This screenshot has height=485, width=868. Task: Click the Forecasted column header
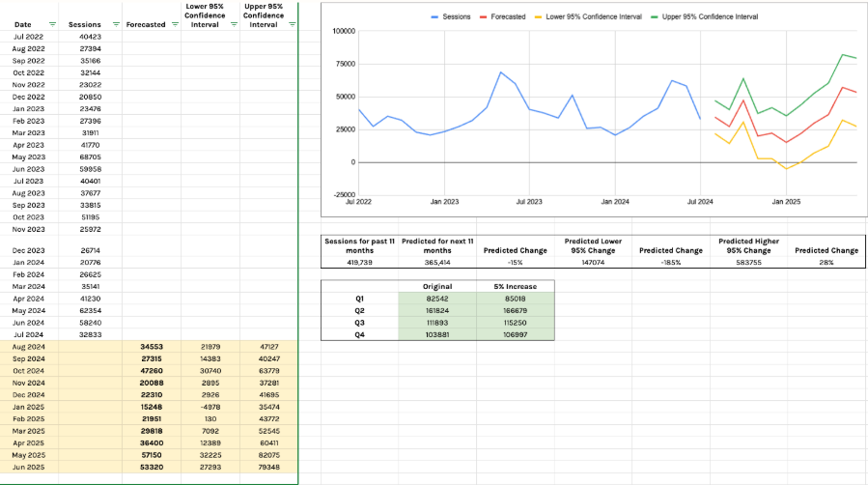(x=146, y=24)
